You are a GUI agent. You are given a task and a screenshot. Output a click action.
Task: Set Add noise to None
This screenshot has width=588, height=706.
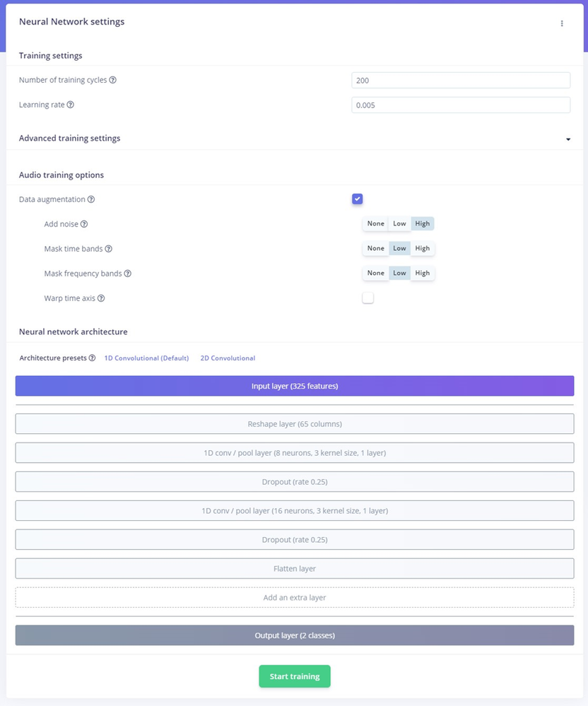(x=375, y=223)
